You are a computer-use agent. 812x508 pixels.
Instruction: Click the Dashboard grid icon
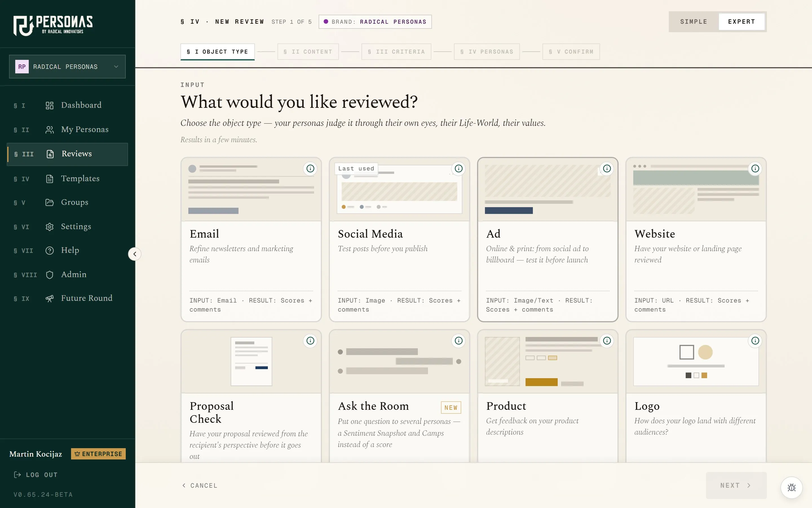tap(49, 106)
